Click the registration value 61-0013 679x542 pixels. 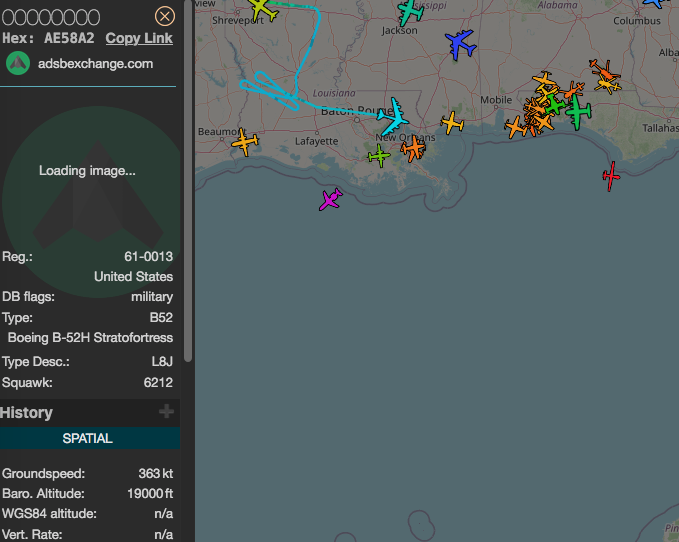[149, 256]
